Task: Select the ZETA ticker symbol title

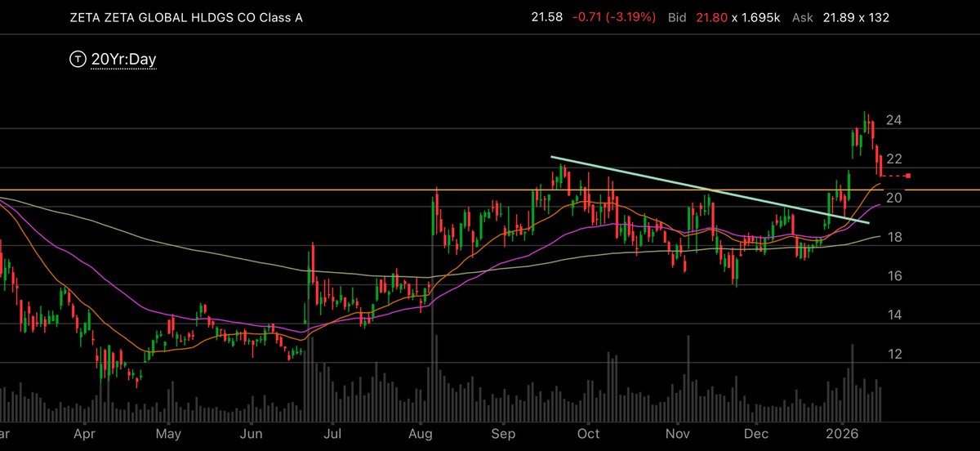Action: click(x=185, y=17)
